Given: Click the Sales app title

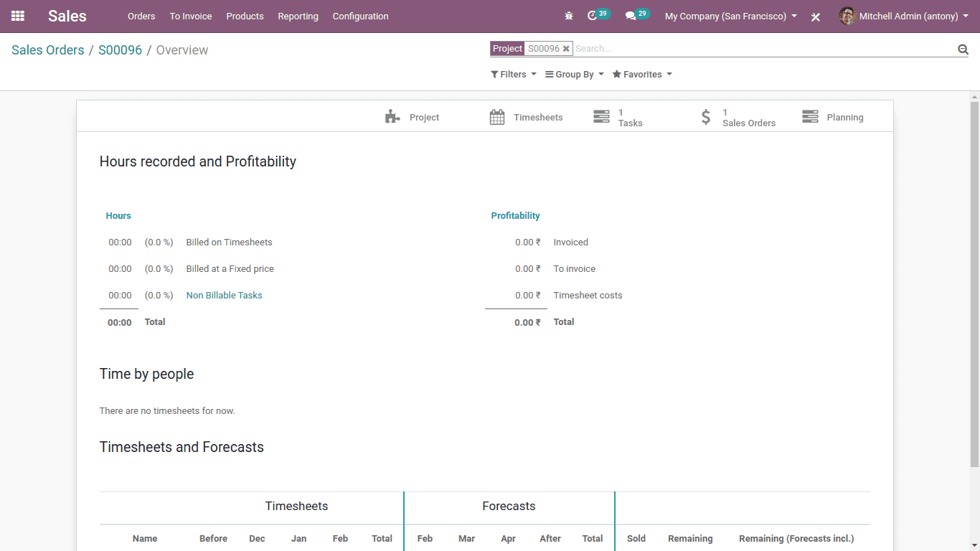Looking at the screenshot, I should click(67, 16).
